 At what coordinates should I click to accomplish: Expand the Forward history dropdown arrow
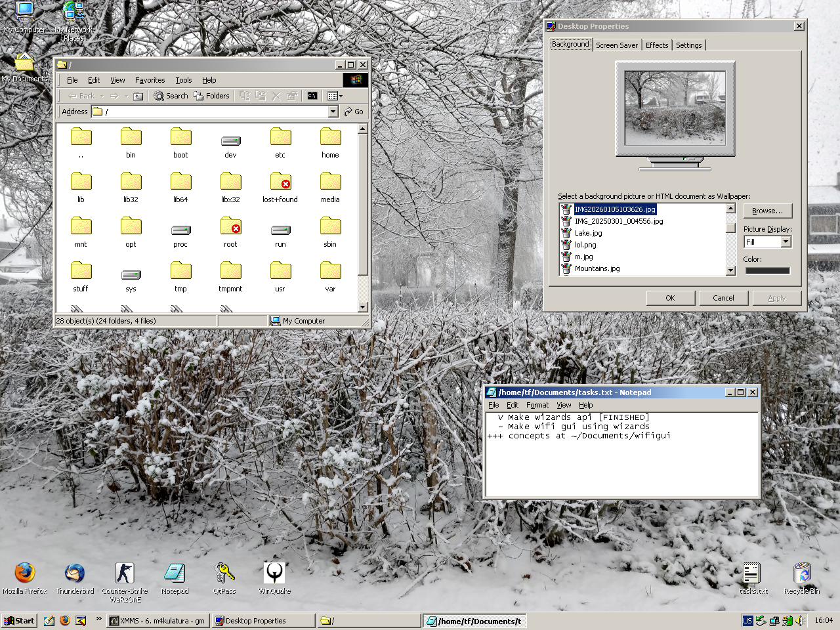pyautogui.click(x=127, y=96)
